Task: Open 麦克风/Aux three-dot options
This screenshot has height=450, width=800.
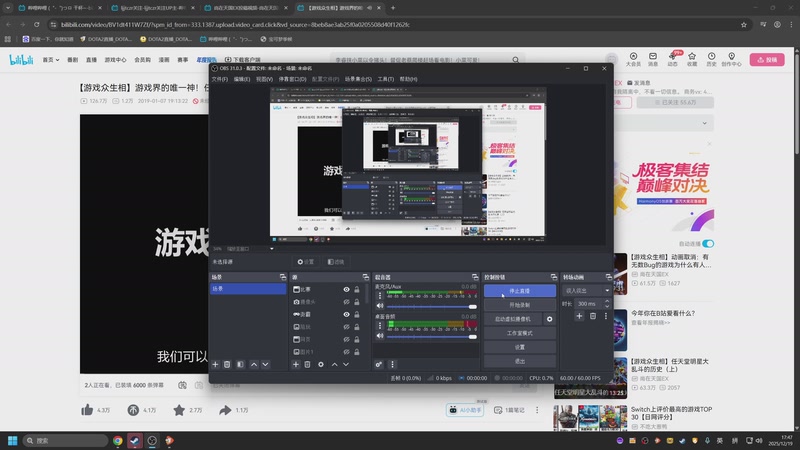Action: pyautogui.click(x=380, y=295)
